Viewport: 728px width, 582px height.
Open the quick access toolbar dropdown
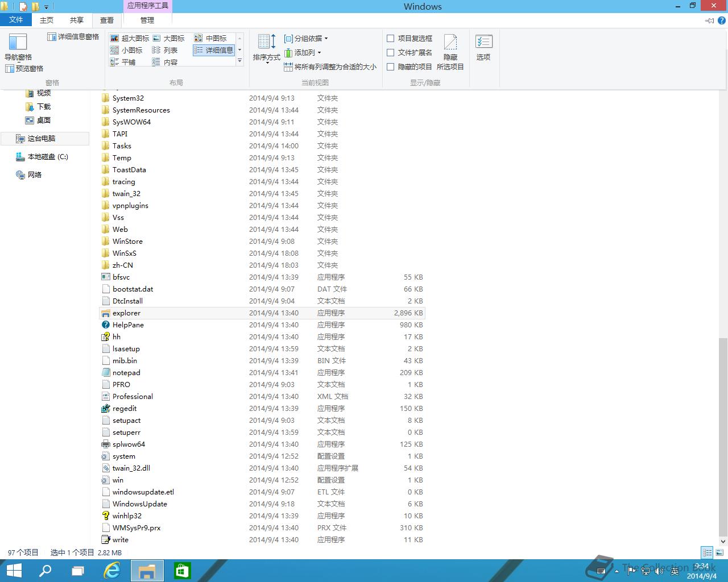point(47,7)
